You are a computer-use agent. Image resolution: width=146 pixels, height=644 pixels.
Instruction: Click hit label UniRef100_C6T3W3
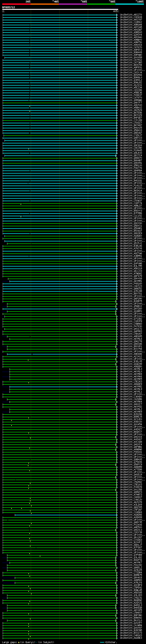tap(131, 63)
